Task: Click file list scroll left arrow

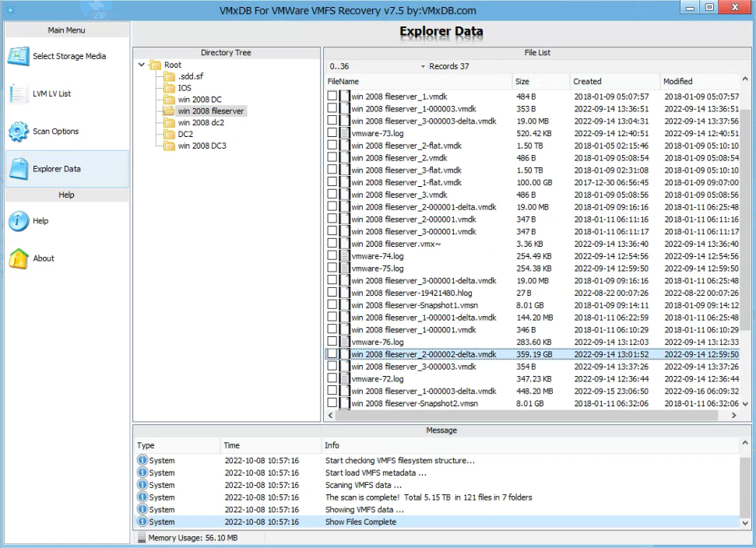Action: 330,415
